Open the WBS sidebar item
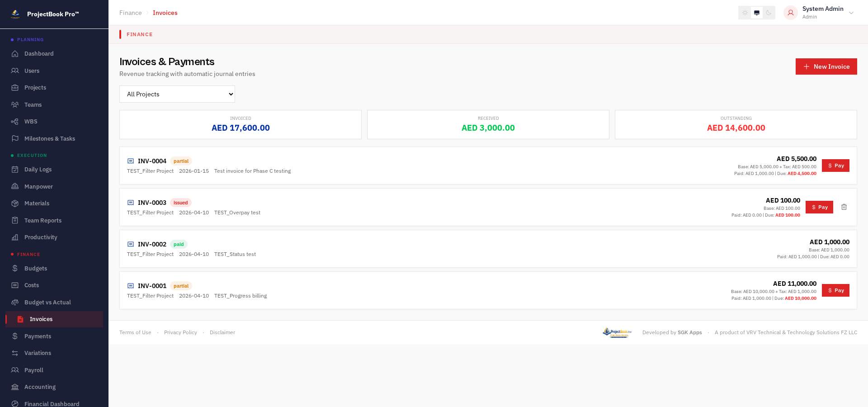868x407 pixels. (54, 121)
